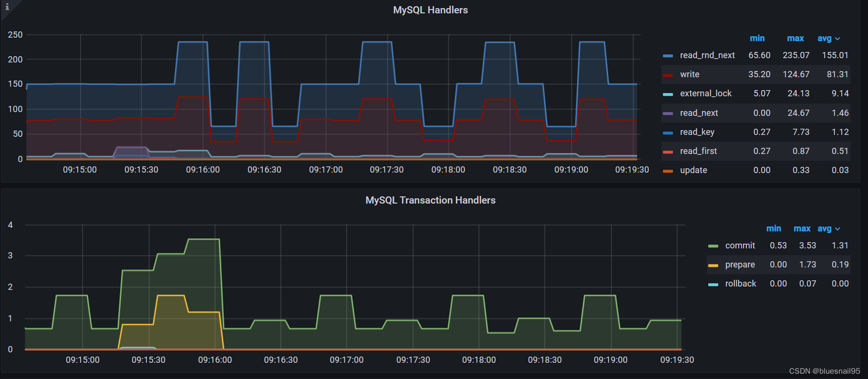Change color of write series swatch
868x379 pixels.
[x=668, y=75]
